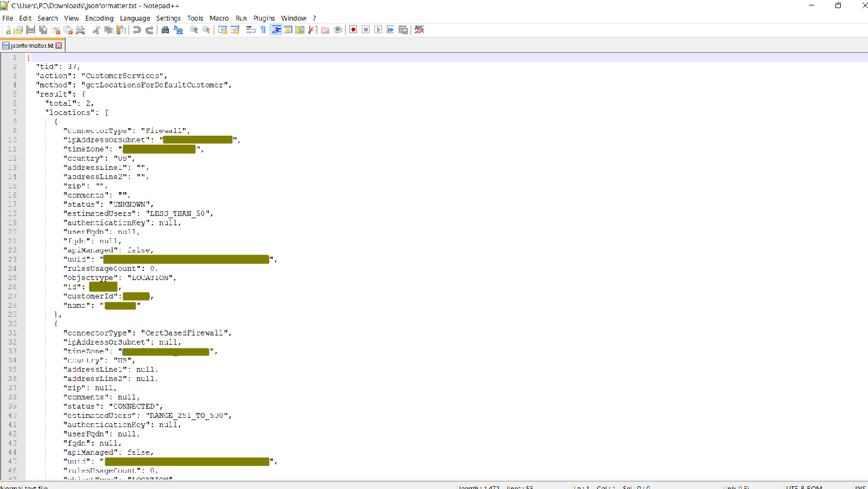Open the Settings menu
Screen dimensions: 868x489
(x=169, y=18)
